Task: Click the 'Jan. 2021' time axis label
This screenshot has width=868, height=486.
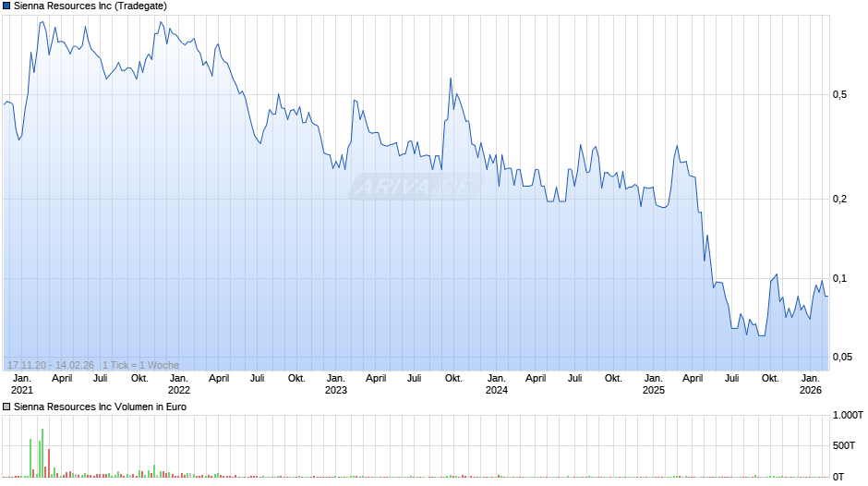Action: 22,384
